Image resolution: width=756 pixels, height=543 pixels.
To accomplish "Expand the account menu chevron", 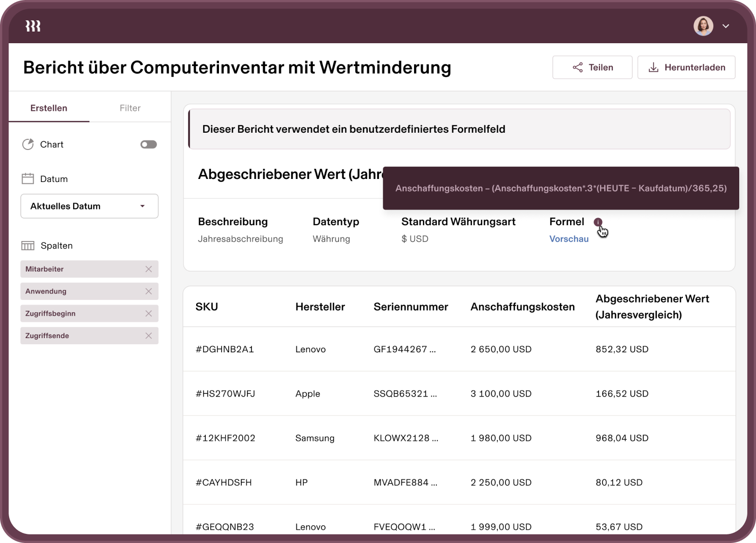I will pyautogui.click(x=726, y=26).
